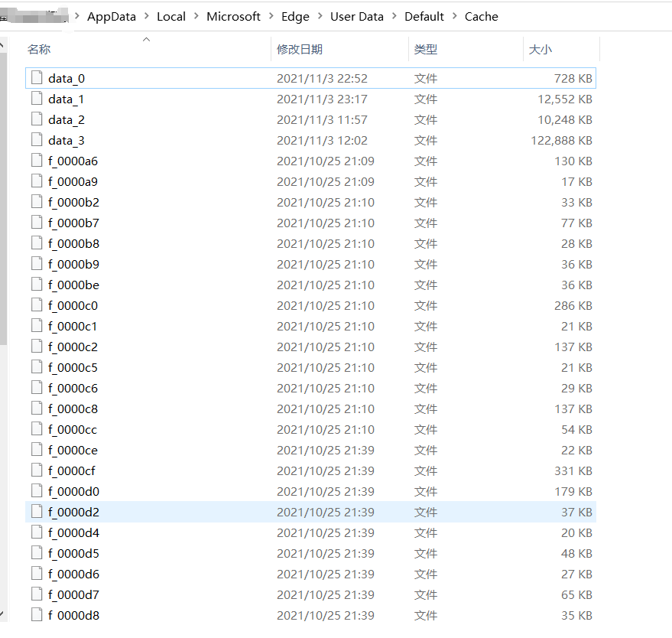This screenshot has width=672, height=638.
Task: Sort by the 类型 column header
Action: 466,49
